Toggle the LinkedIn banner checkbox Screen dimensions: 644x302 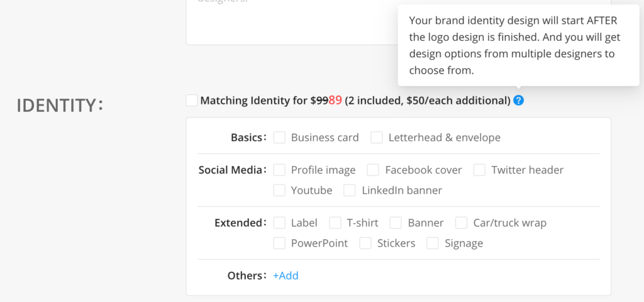coord(350,190)
